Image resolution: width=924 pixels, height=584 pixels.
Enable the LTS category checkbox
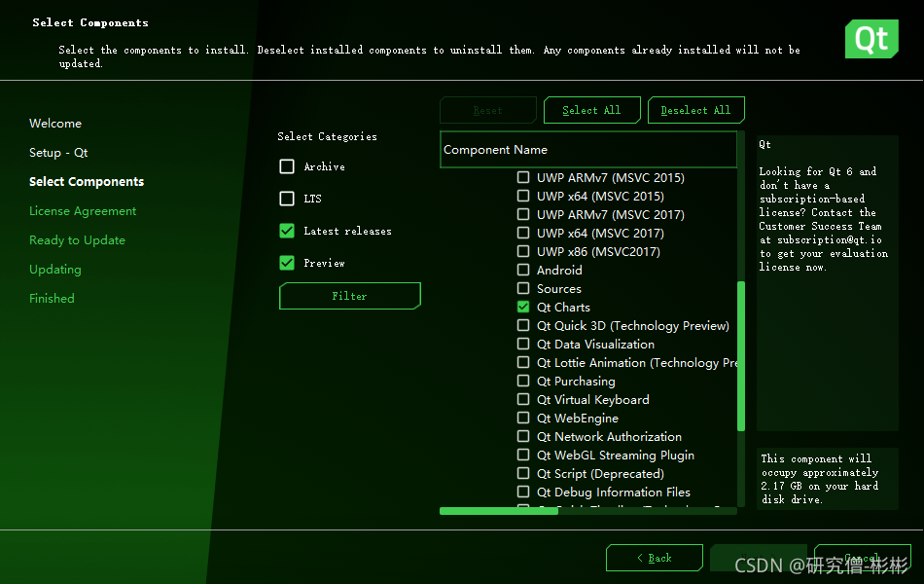click(x=287, y=199)
